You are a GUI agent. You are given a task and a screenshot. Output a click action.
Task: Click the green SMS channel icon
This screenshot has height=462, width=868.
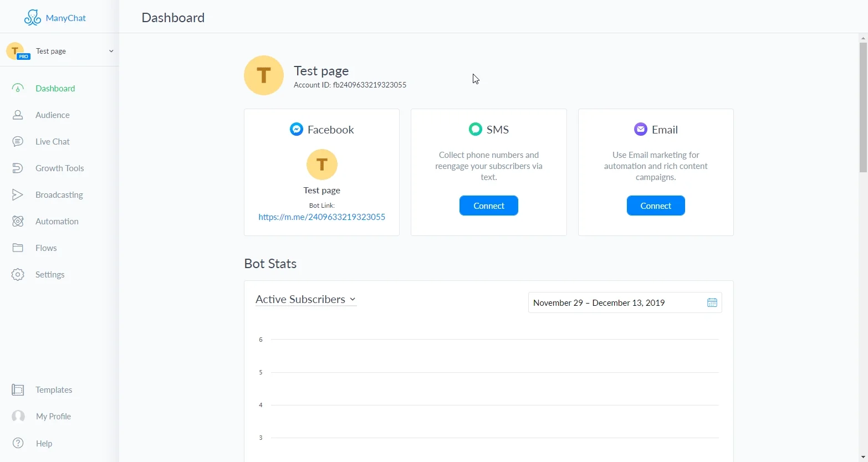pyautogui.click(x=476, y=129)
